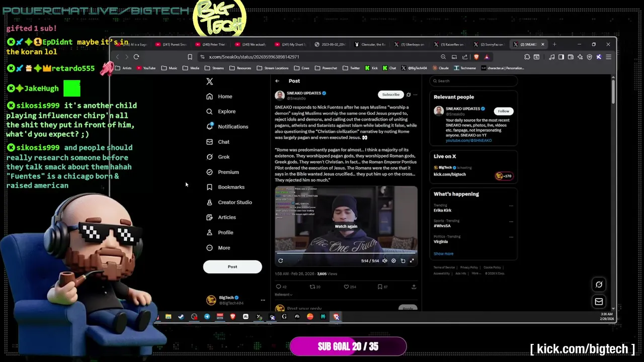644x362 pixels.
Task: Open the Kick bookmark in bookmarks bar
Action: click(x=371, y=68)
